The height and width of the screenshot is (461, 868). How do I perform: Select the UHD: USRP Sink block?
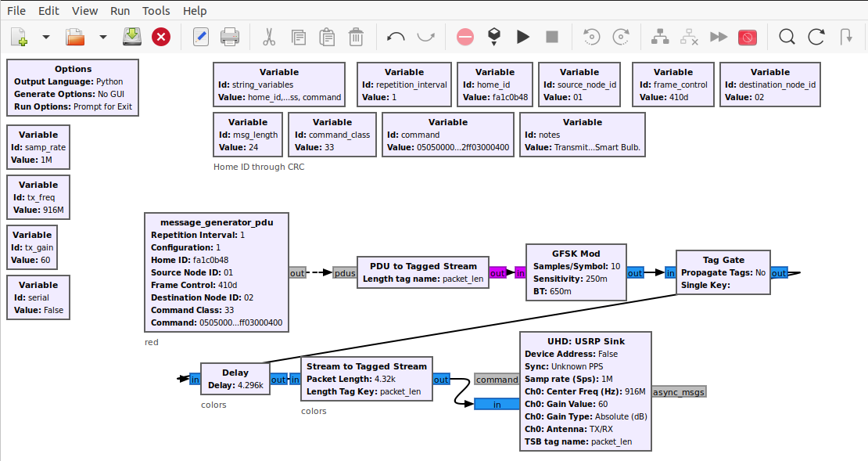pyautogui.click(x=586, y=391)
